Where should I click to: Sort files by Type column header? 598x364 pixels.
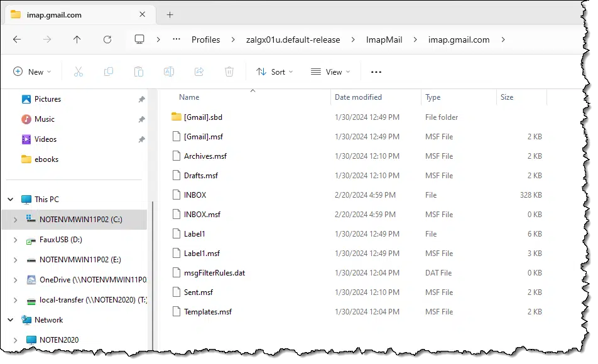pos(433,97)
